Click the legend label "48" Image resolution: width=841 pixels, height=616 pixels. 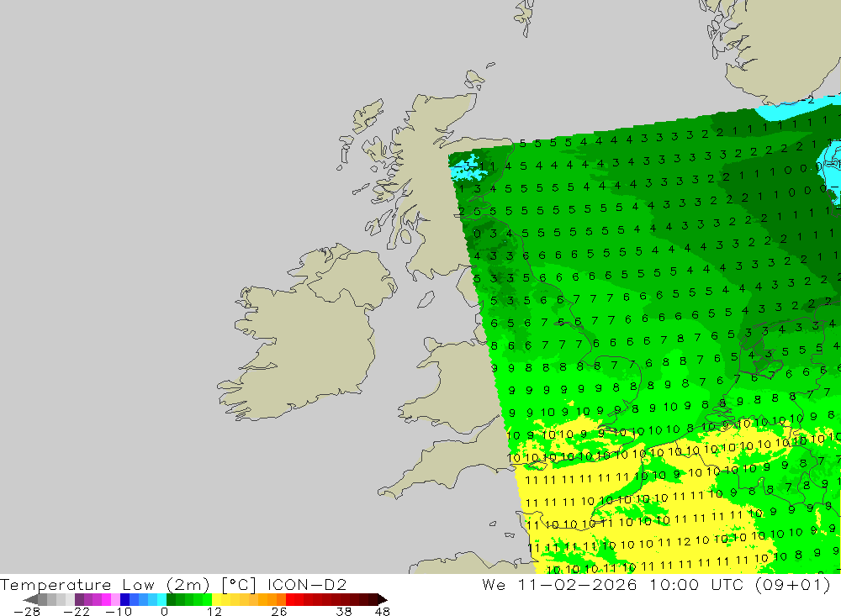(383, 612)
